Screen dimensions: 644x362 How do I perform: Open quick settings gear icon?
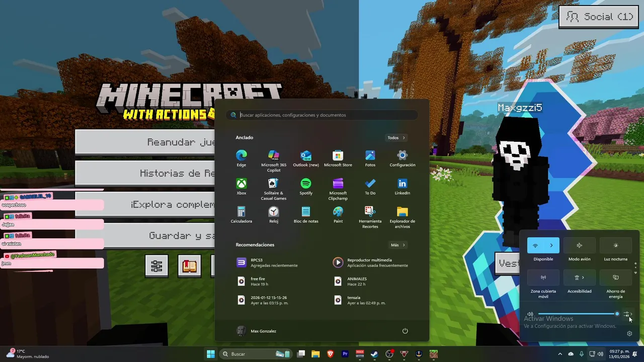(629, 333)
